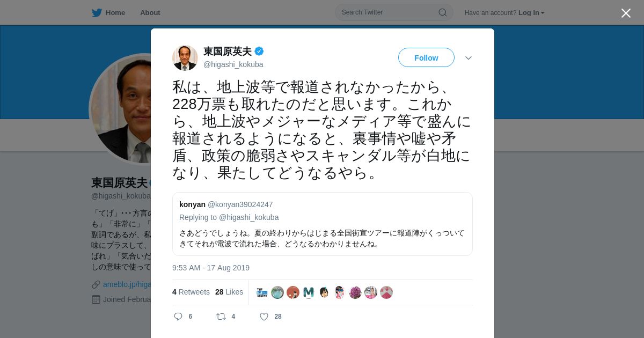Open the Log in dropdown
Image resolution: width=644 pixels, height=338 pixels.
point(531,13)
